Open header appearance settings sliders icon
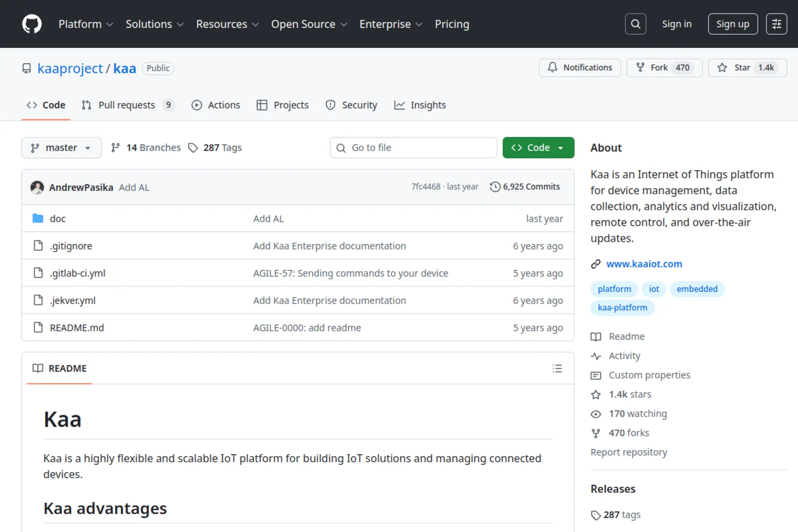 [x=776, y=24]
